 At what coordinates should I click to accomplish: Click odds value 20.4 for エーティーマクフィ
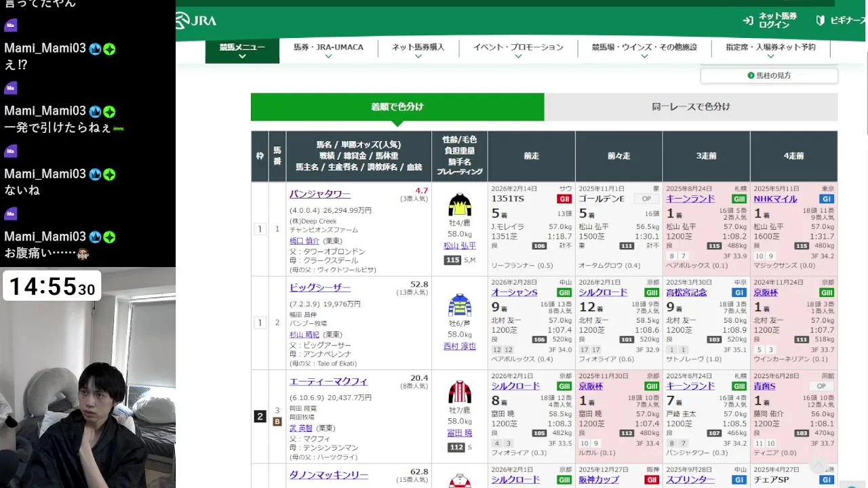pyautogui.click(x=420, y=378)
